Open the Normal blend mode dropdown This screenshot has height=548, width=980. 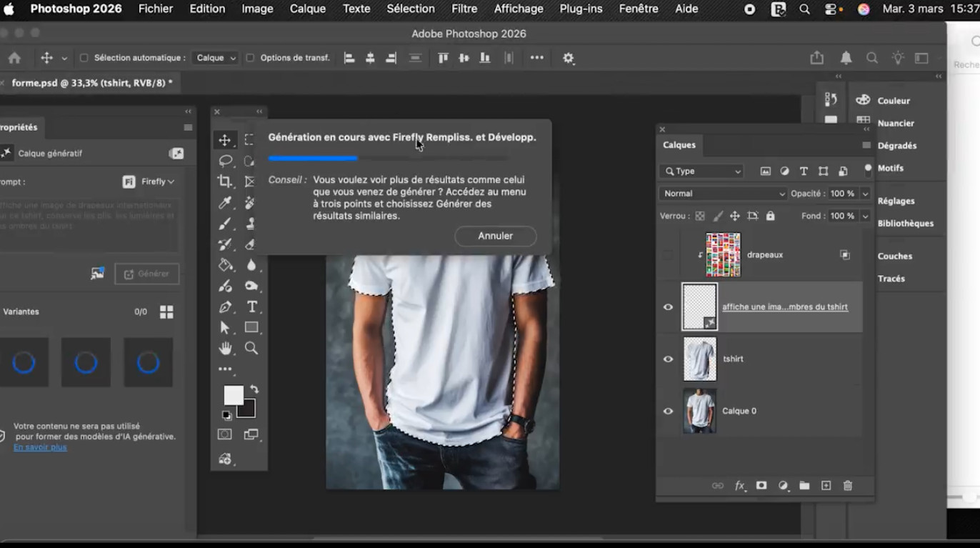tap(722, 194)
